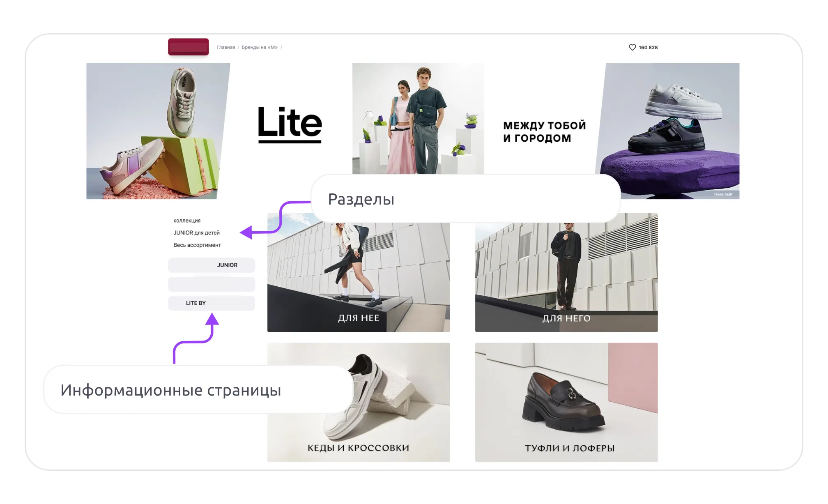The image size is (828, 504).
Task: Select коллекция in the sidebar
Action: pyautogui.click(x=187, y=221)
